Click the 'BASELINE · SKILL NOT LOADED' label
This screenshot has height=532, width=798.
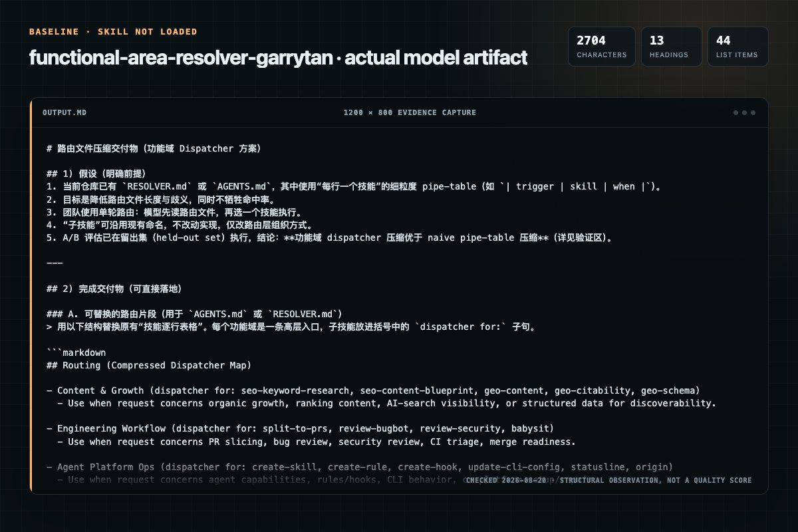click(113, 32)
